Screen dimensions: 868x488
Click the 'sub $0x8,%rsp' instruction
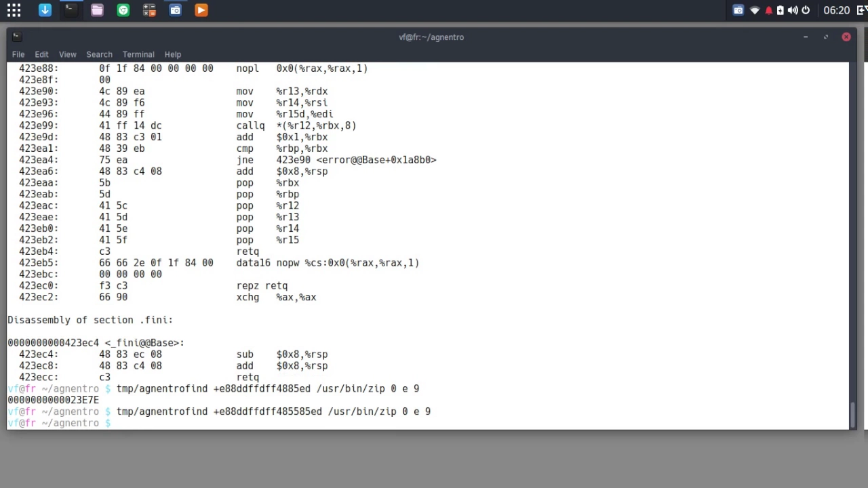(x=282, y=354)
